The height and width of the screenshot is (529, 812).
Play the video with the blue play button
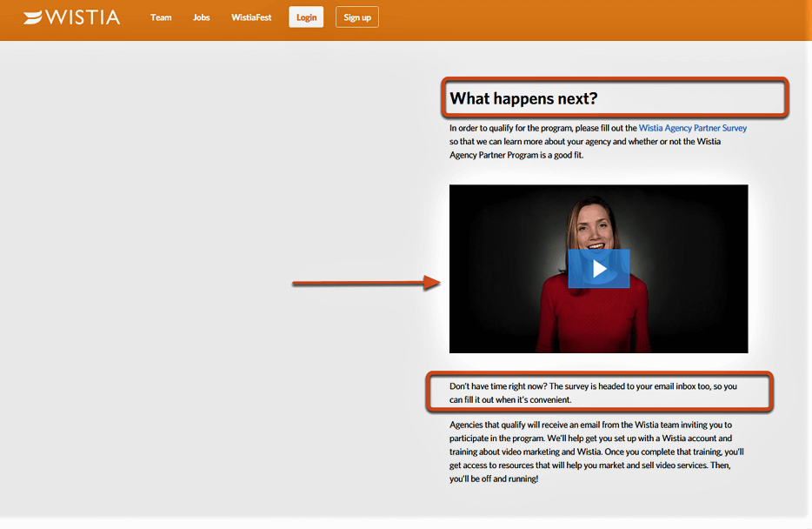(599, 268)
